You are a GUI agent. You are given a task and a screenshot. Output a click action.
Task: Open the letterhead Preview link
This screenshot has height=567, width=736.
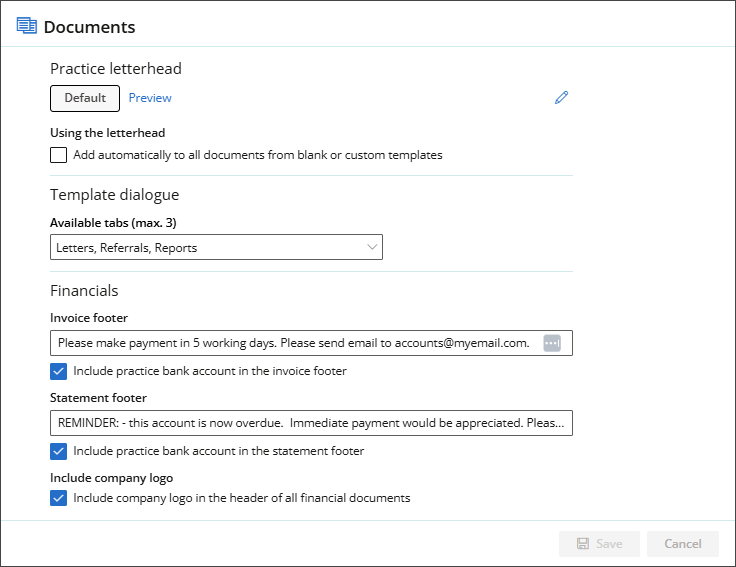[x=150, y=98]
